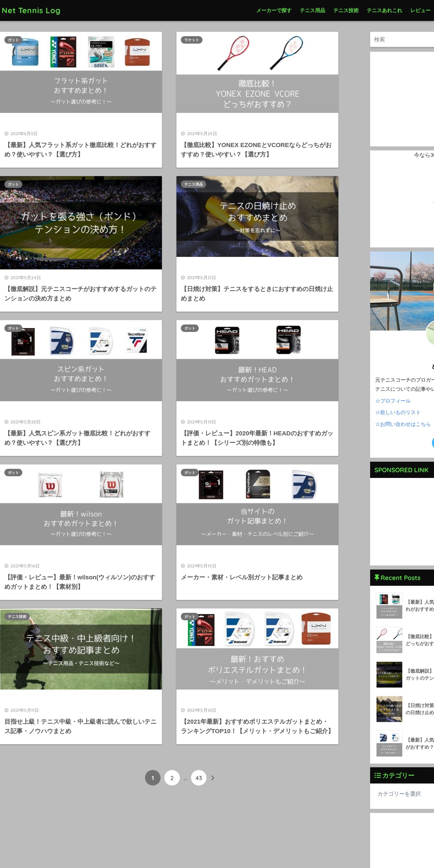Focus the 検索 search field

click(402, 39)
